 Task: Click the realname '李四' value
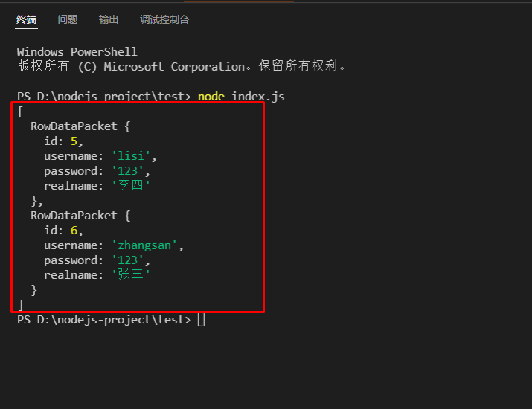pos(131,185)
